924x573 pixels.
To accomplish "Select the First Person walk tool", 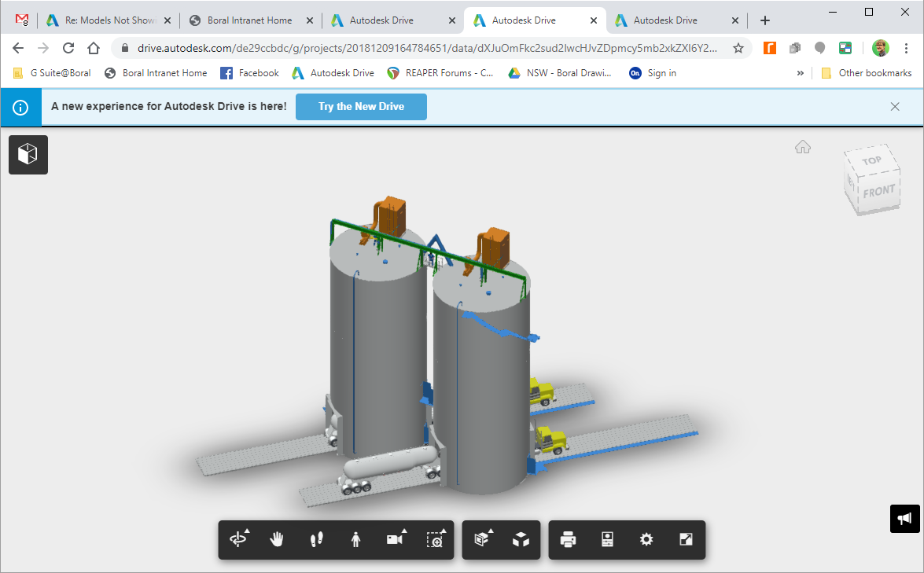I will tap(316, 540).
